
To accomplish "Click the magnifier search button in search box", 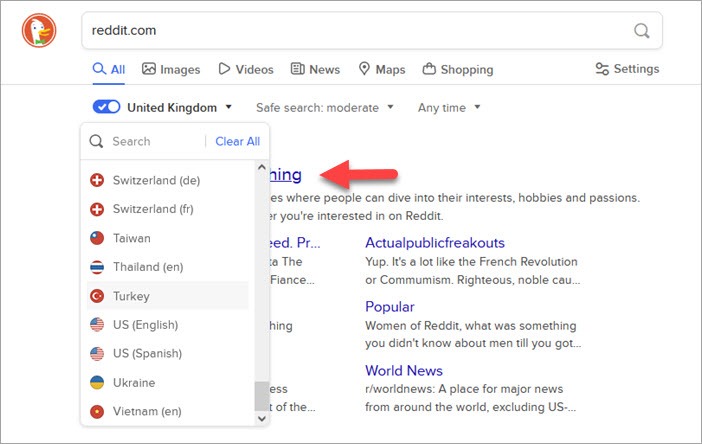I will (x=641, y=30).
